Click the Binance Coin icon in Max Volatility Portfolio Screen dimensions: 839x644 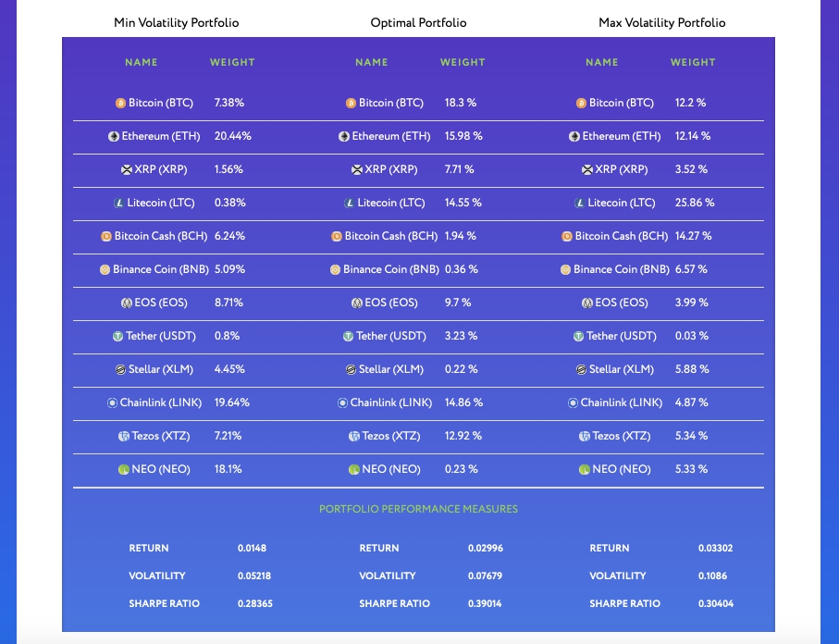[565, 269]
